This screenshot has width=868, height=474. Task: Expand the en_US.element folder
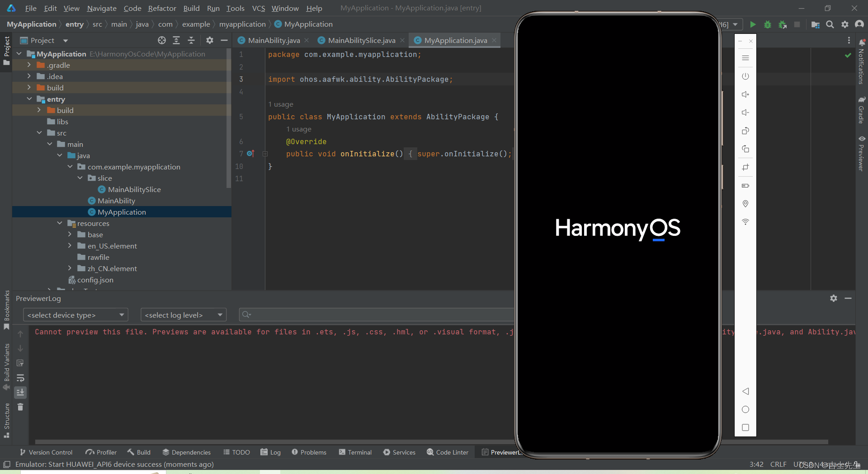tap(70, 246)
